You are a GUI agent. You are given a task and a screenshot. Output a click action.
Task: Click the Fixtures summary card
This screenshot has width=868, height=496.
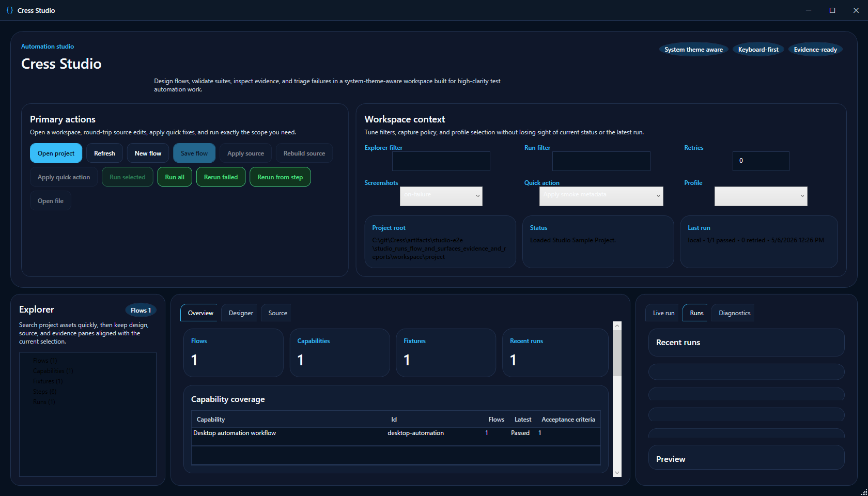click(x=446, y=353)
